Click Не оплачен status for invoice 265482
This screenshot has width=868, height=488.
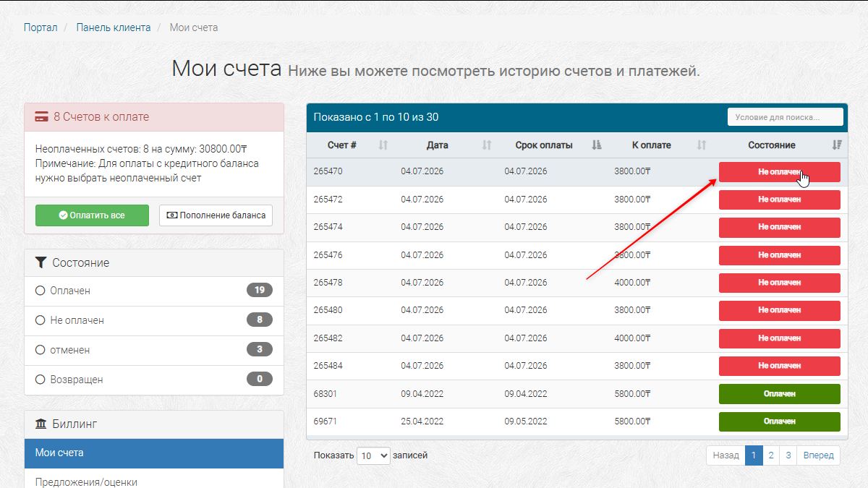[780, 338]
